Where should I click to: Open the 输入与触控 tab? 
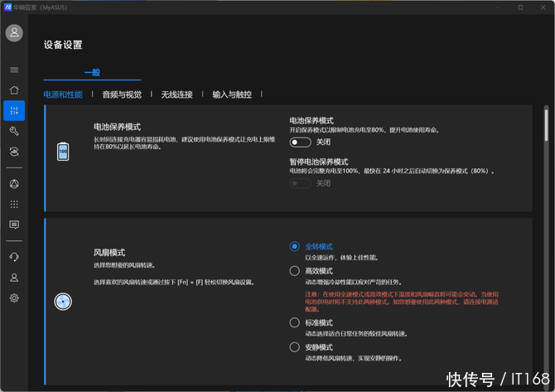(232, 94)
